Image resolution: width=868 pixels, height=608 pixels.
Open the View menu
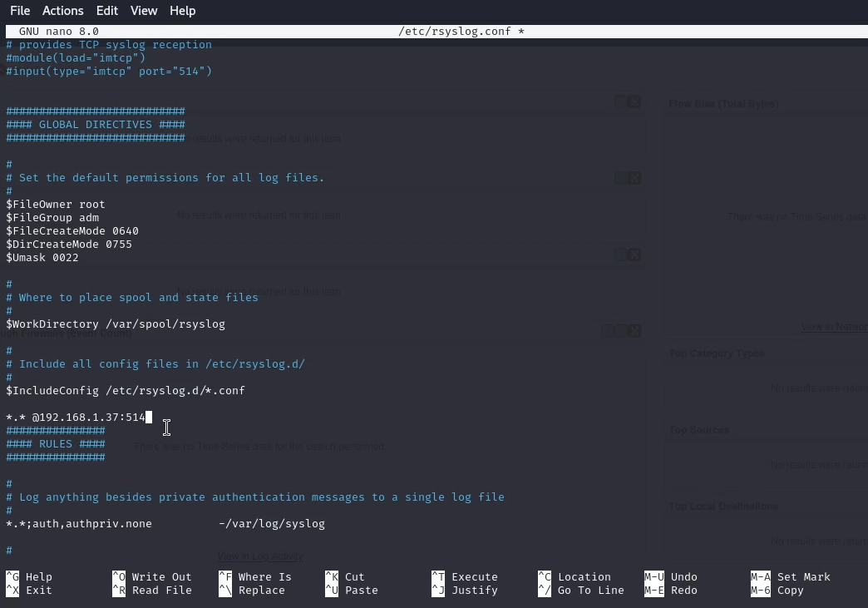pyautogui.click(x=144, y=11)
